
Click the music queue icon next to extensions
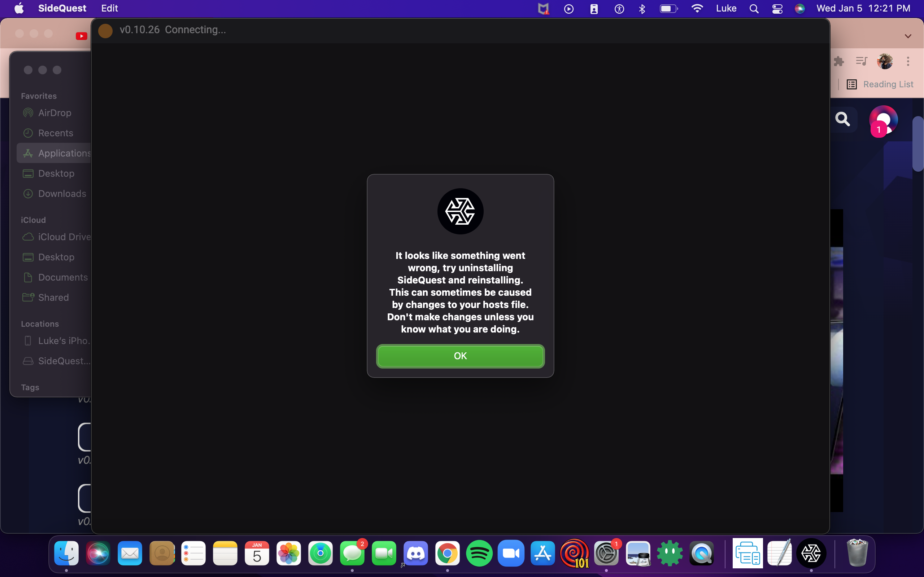tap(862, 61)
